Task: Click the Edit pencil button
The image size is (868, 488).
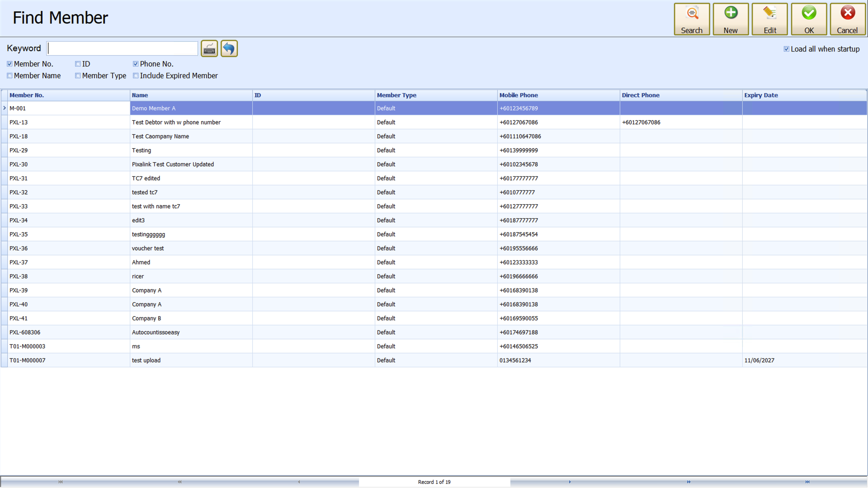Action: point(769,19)
